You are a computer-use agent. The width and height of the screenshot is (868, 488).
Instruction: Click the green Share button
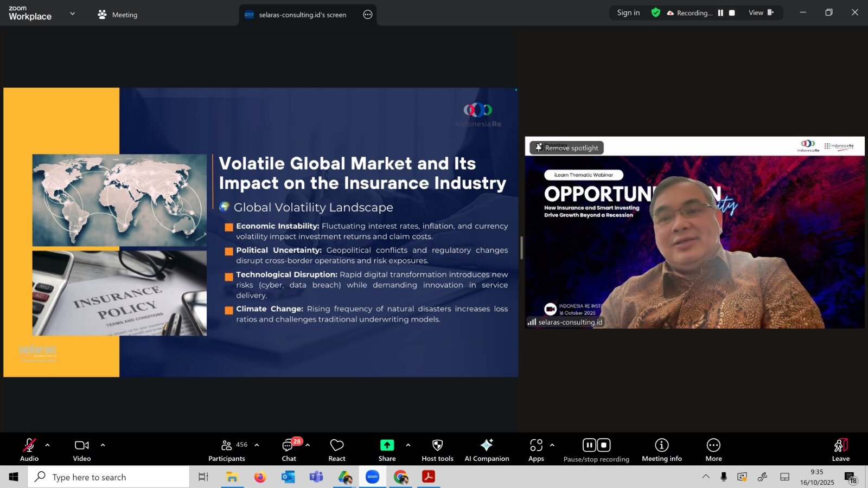pos(387,450)
